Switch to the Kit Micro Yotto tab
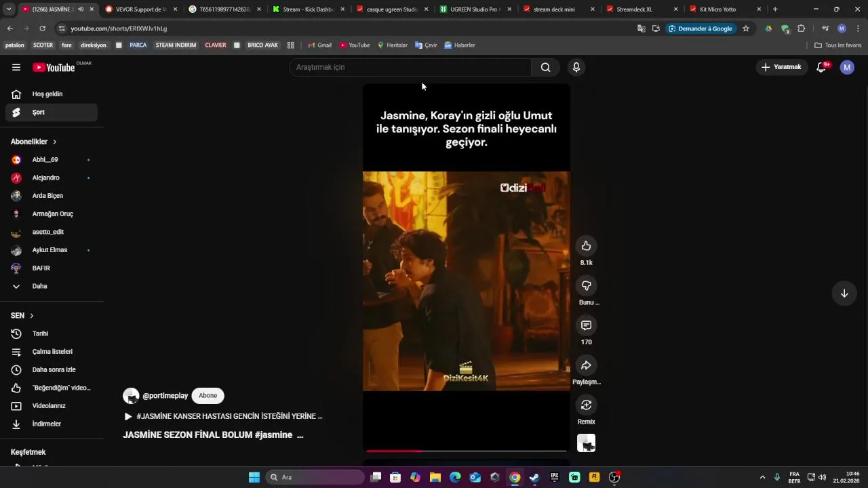The width and height of the screenshot is (868, 488). click(726, 9)
